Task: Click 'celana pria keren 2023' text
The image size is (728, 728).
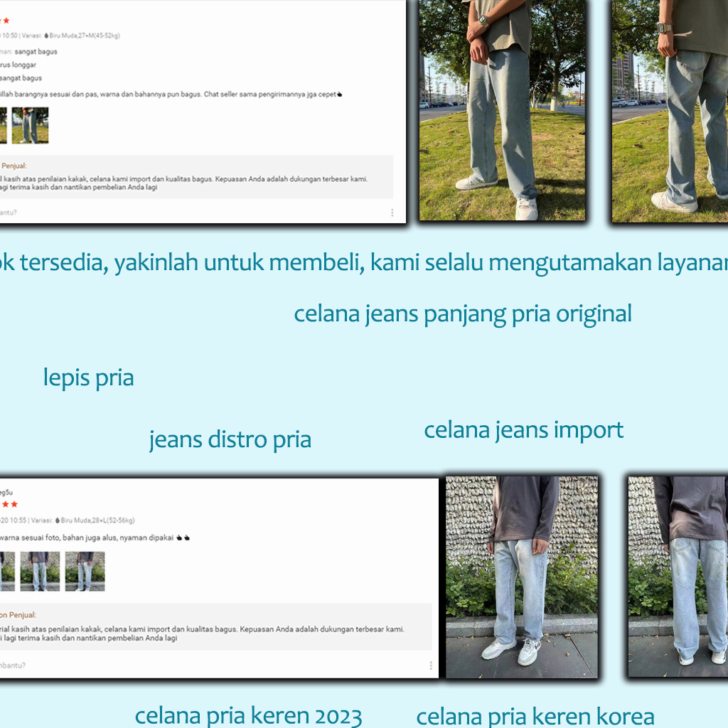Action: coord(248,715)
